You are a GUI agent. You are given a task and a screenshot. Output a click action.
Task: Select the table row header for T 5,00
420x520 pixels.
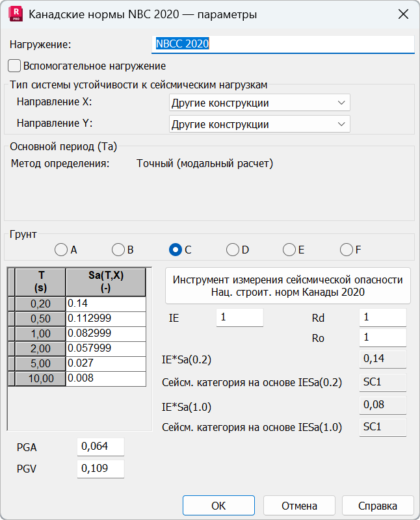tap(40, 363)
